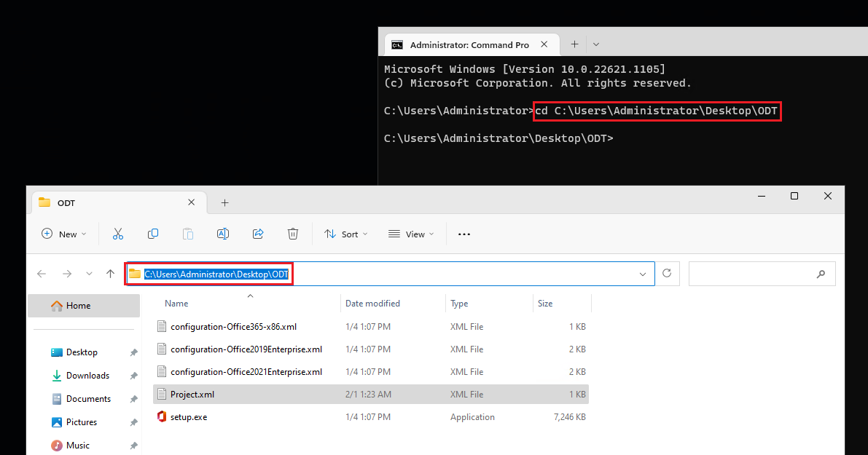Select the Administrator: Command Prompt tab

click(x=472, y=45)
